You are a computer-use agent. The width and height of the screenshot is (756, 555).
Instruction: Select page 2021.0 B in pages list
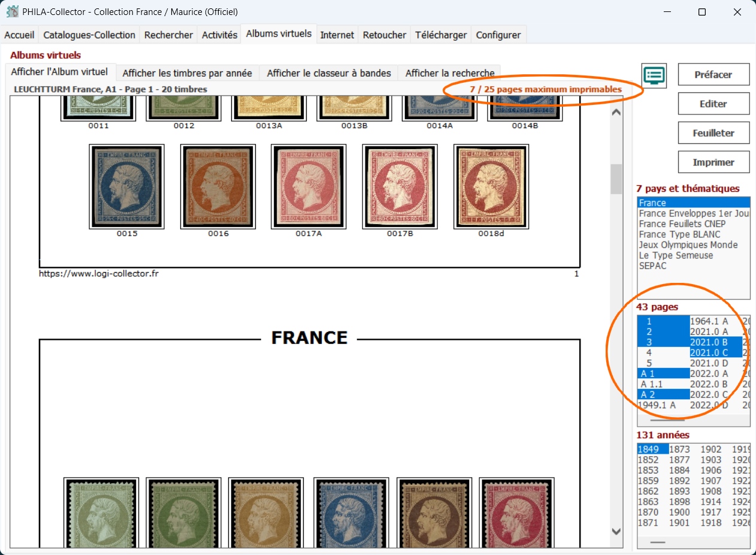pyautogui.click(x=716, y=342)
